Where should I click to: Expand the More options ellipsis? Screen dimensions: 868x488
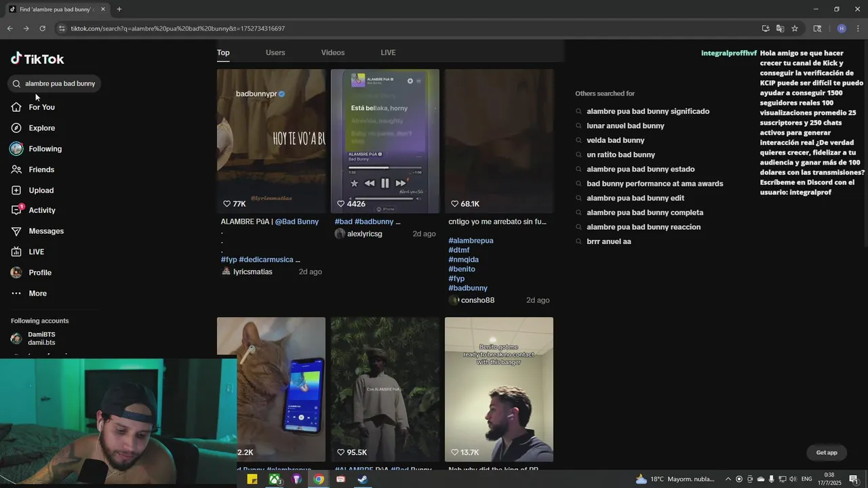(x=16, y=293)
